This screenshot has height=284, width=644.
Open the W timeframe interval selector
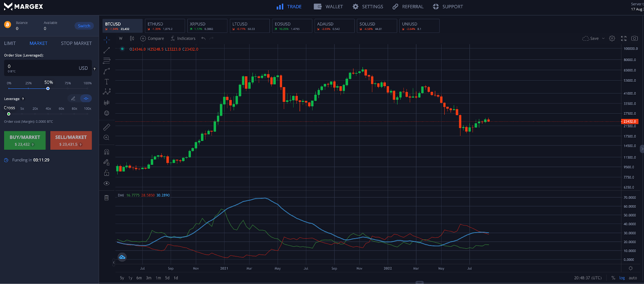[121, 39]
